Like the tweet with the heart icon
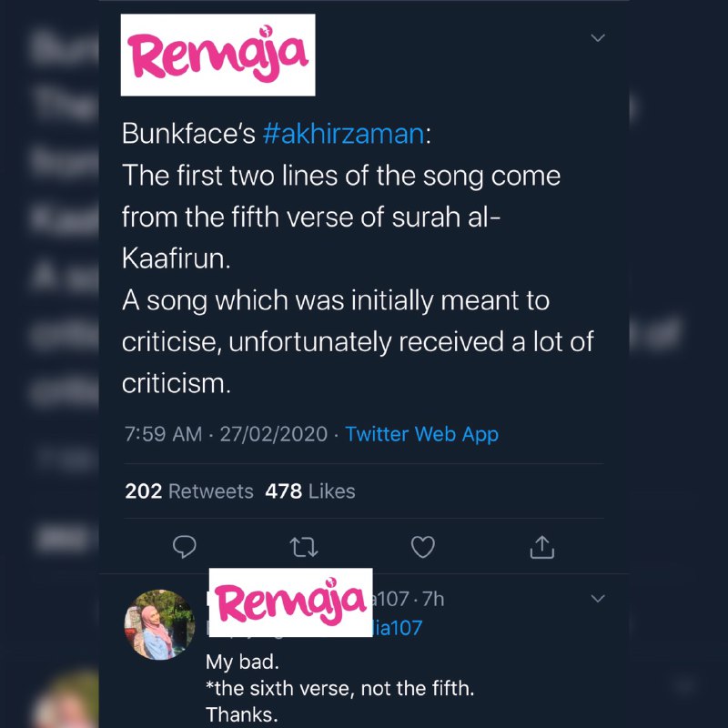Screen dimensions: 728x728 click(423, 546)
